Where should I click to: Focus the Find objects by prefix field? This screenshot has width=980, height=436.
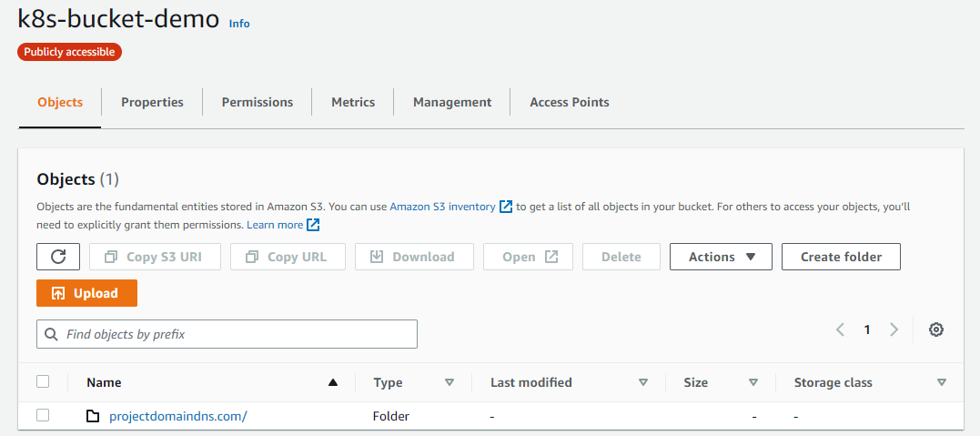[x=237, y=334]
